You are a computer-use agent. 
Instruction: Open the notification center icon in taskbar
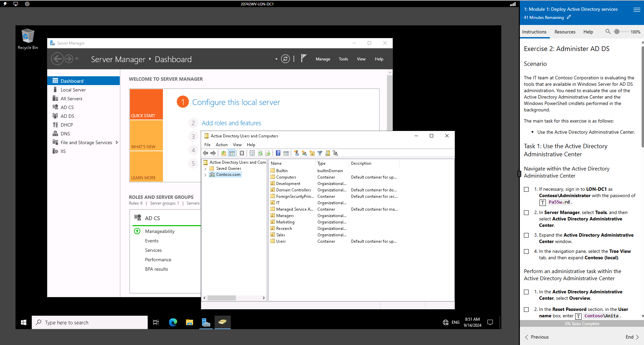pyautogui.click(x=490, y=322)
